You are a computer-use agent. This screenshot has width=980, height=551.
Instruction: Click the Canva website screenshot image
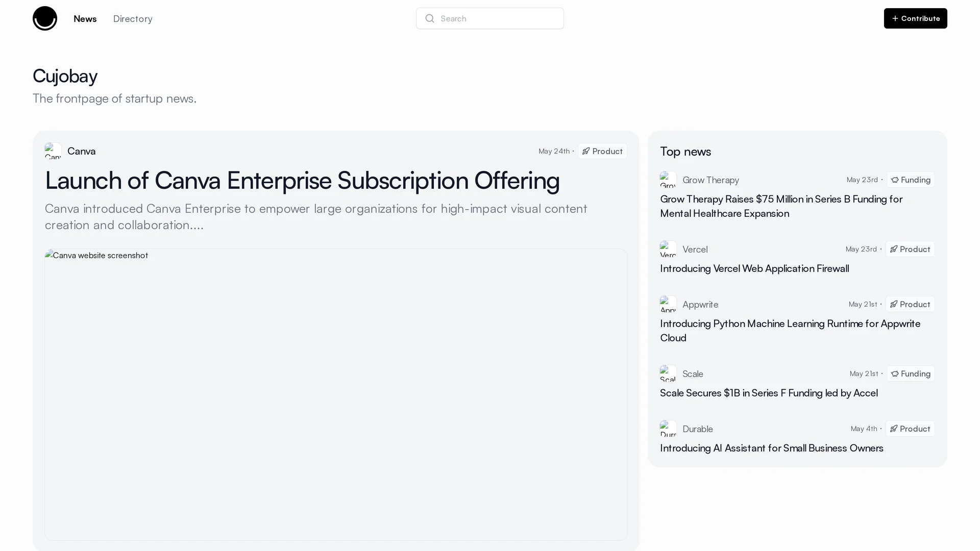336,394
